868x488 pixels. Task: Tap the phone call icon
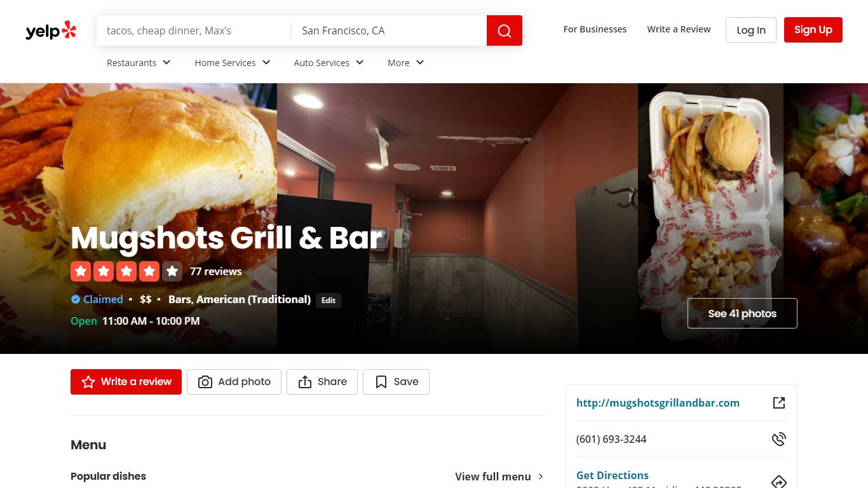pos(779,439)
